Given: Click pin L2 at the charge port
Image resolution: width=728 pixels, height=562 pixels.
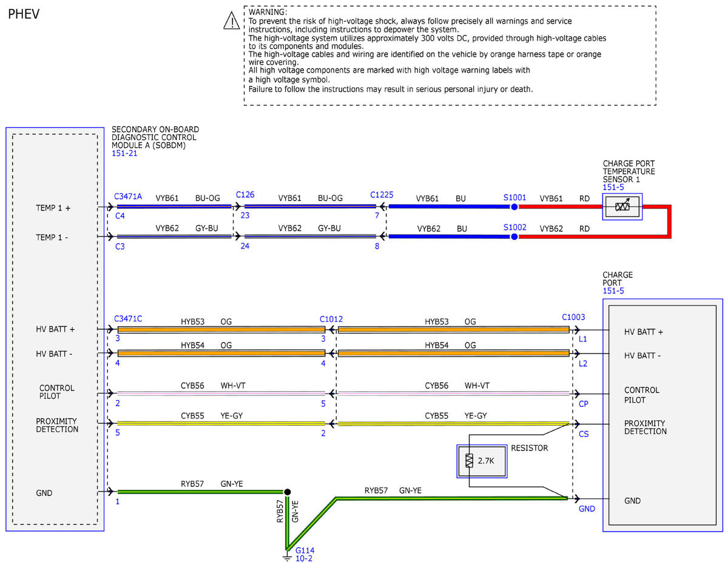Looking at the screenshot, I should pyautogui.click(x=583, y=363).
